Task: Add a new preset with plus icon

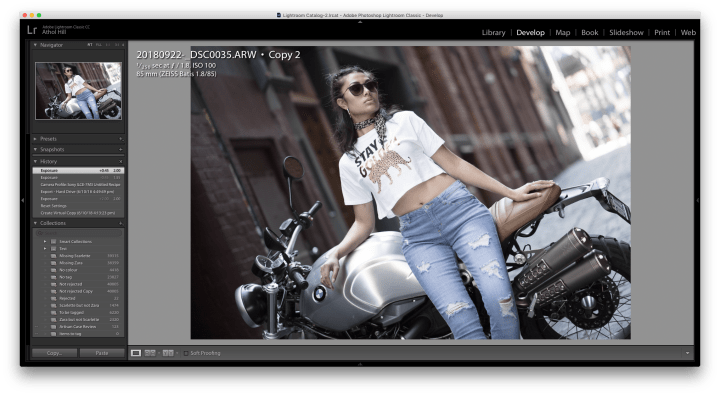Action: 121,139
